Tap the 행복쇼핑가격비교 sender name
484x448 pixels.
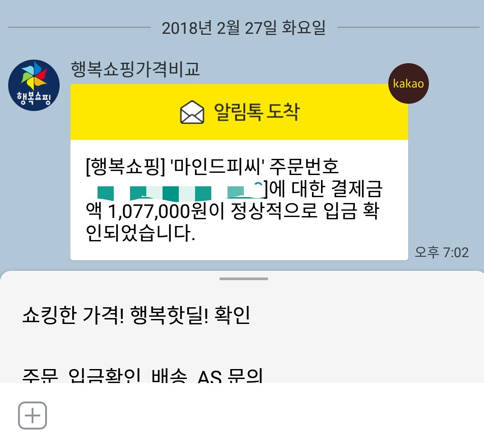click(135, 69)
